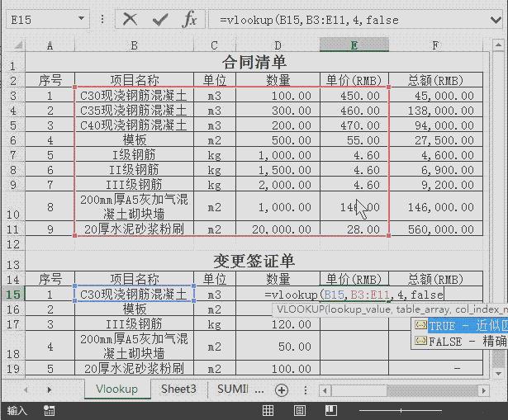This screenshot has width=508, height=420.
Task: Select total cell 560,000.00
Action: pos(436,229)
